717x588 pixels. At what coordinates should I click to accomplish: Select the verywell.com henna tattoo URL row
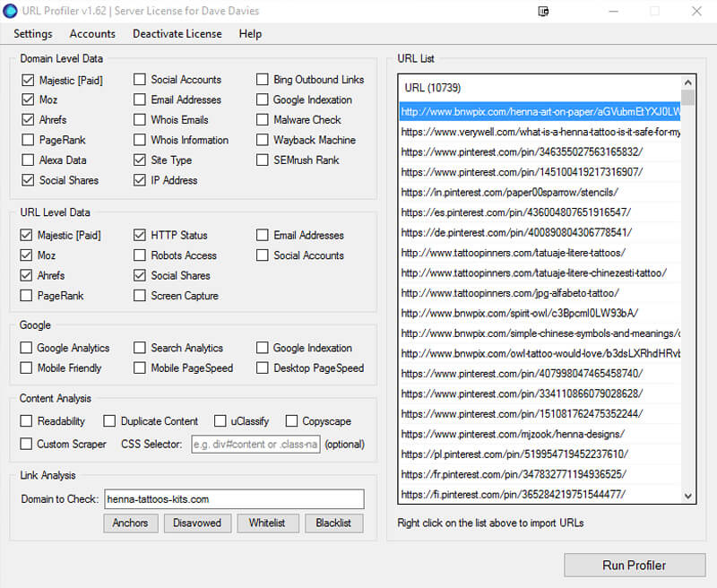click(540, 132)
